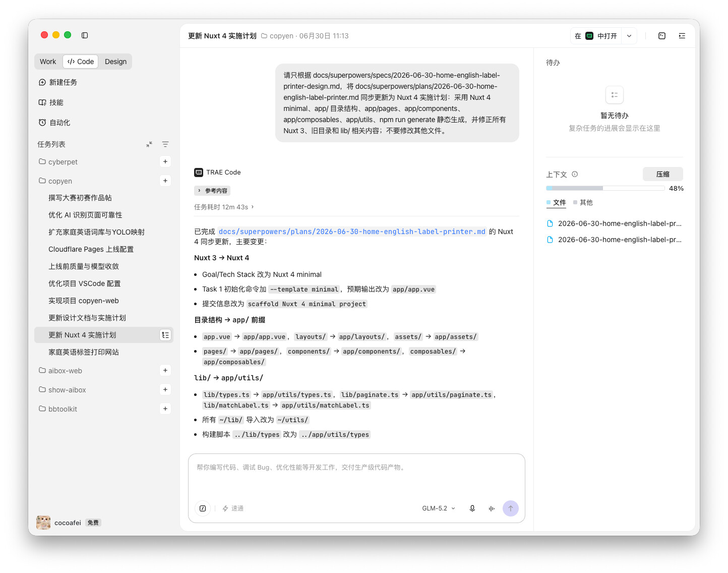Screen dimensions: 728x573
Task: Switch to the Design tab
Action: (115, 62)
